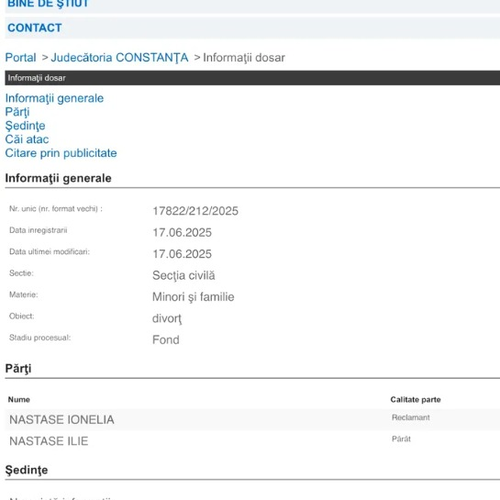Click the Informații dosar dark header bar
500x500 pixels.
[252, 78]
